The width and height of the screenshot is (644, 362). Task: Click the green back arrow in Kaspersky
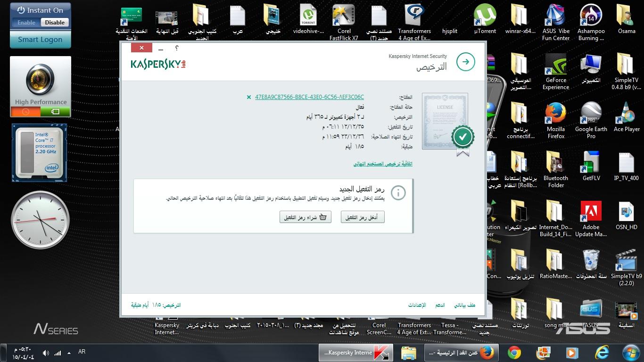pos(466,62)
